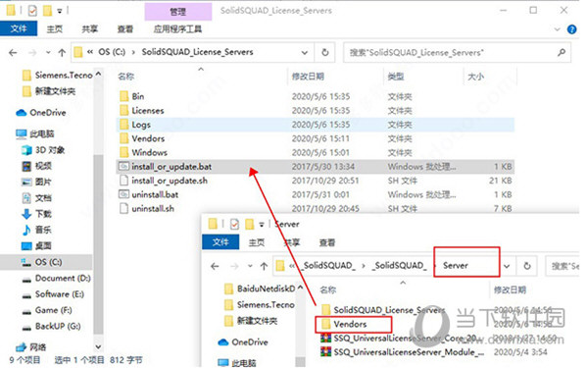Sort by the 大小 column header

point(475,77)
